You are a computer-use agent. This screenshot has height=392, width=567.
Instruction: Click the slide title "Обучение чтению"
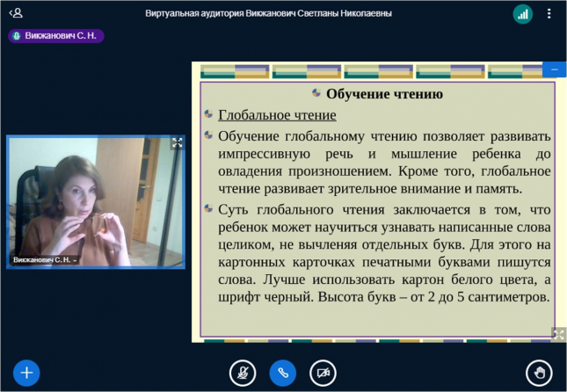point(384,94)
